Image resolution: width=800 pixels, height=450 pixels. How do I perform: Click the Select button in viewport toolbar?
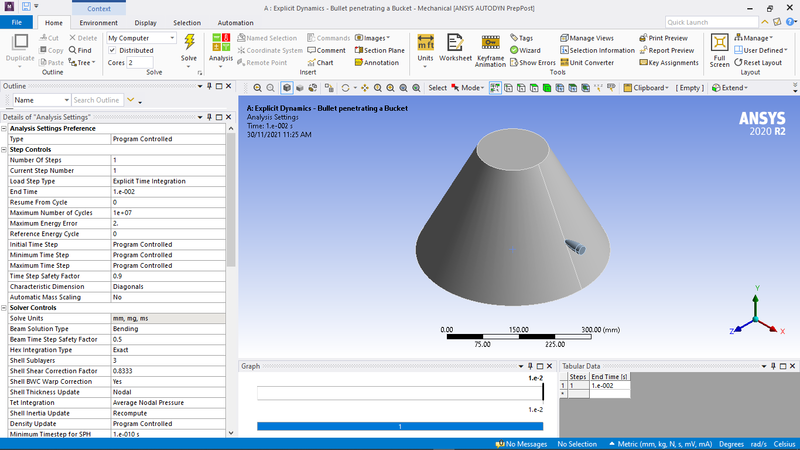coord(437,88)
